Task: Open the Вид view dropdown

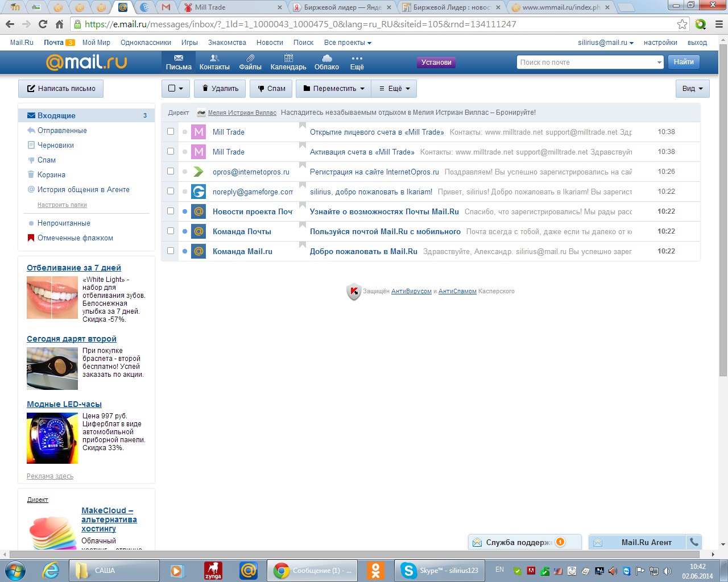Action: pos(693,89)
